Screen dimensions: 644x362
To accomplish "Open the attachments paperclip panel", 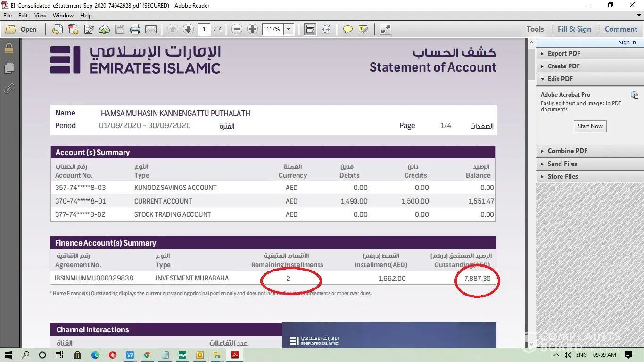I will click(x=8, y=88).
